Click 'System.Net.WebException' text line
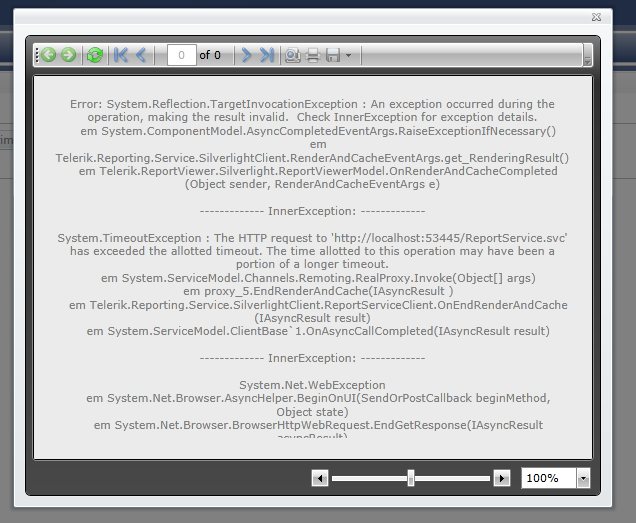 pos(312,385)
